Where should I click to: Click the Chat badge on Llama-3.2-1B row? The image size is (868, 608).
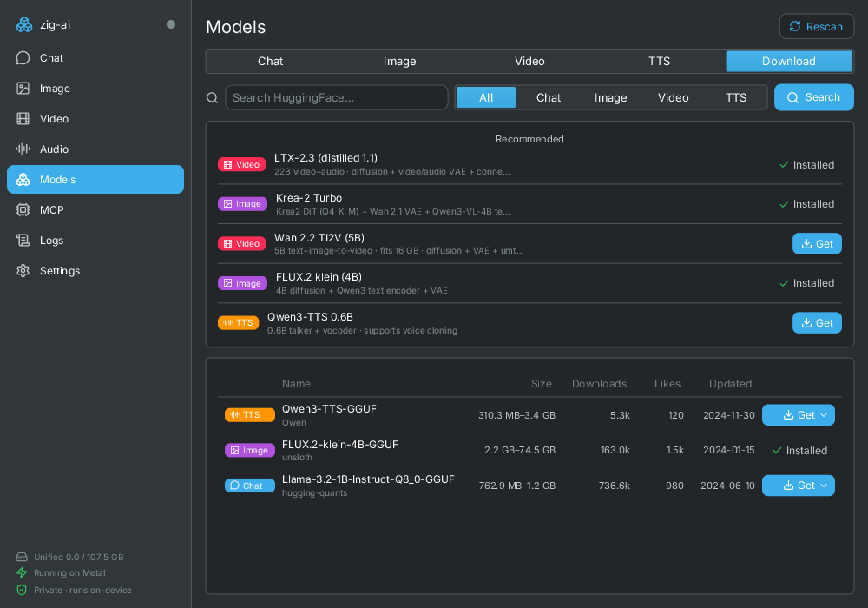point(250,486)
